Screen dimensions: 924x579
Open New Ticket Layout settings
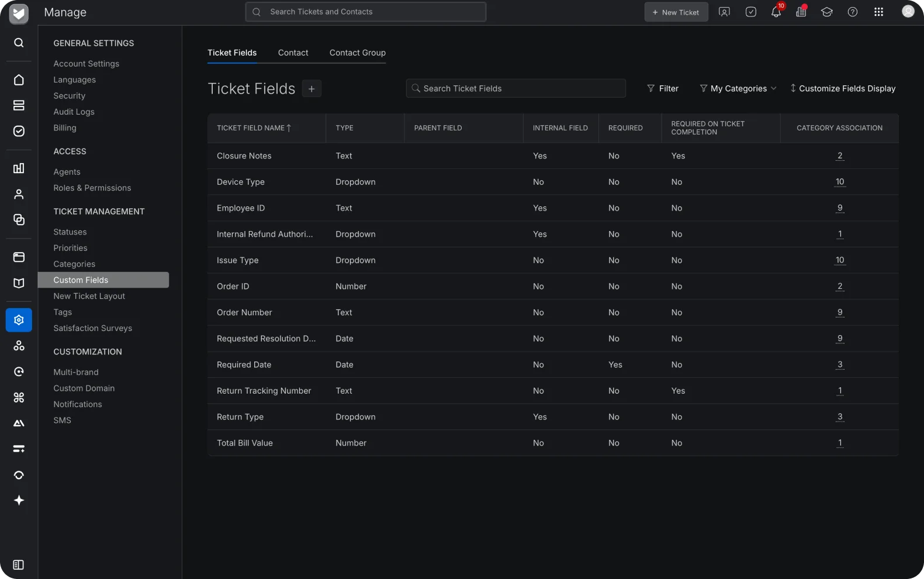(89, 296)
